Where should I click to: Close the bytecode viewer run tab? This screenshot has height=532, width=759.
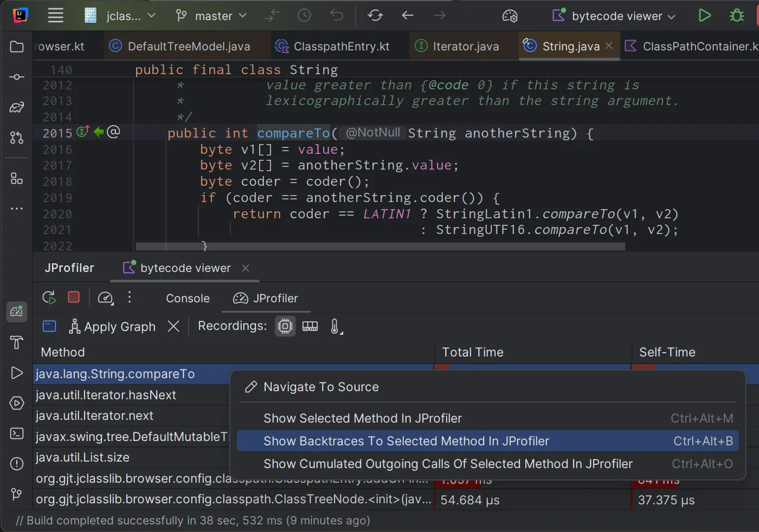point(246,268)
